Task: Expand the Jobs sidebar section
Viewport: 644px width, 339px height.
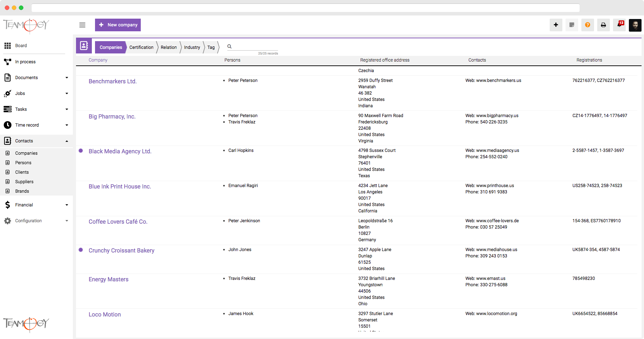Action: 67,94
